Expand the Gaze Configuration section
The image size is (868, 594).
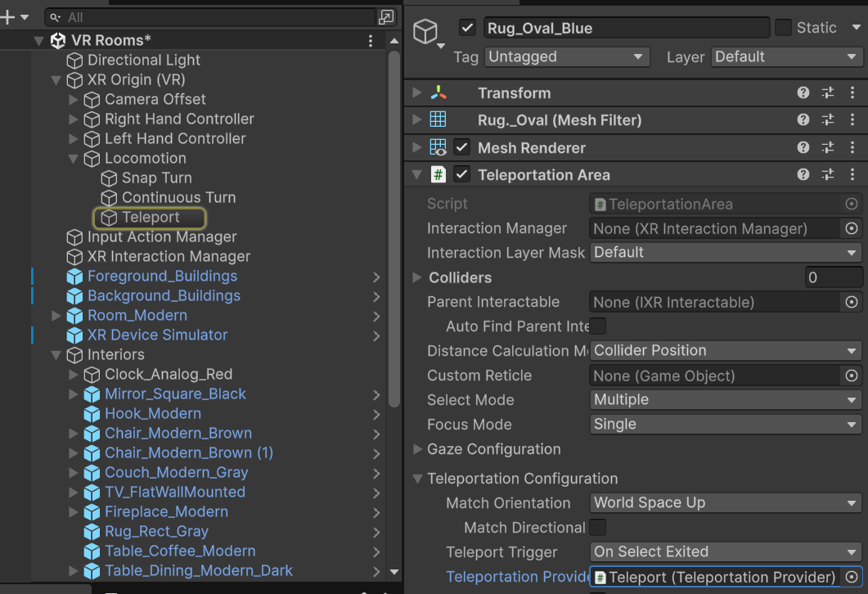[x=418, y=449]
